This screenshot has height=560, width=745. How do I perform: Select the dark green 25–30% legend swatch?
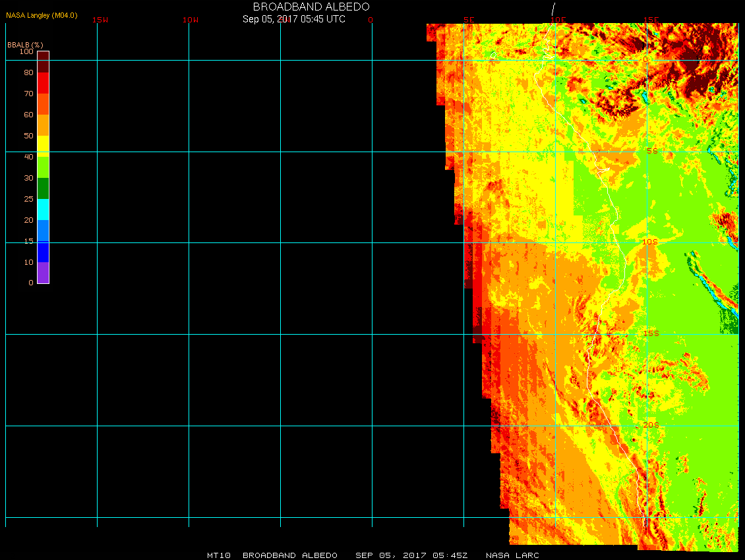point(43,188)
